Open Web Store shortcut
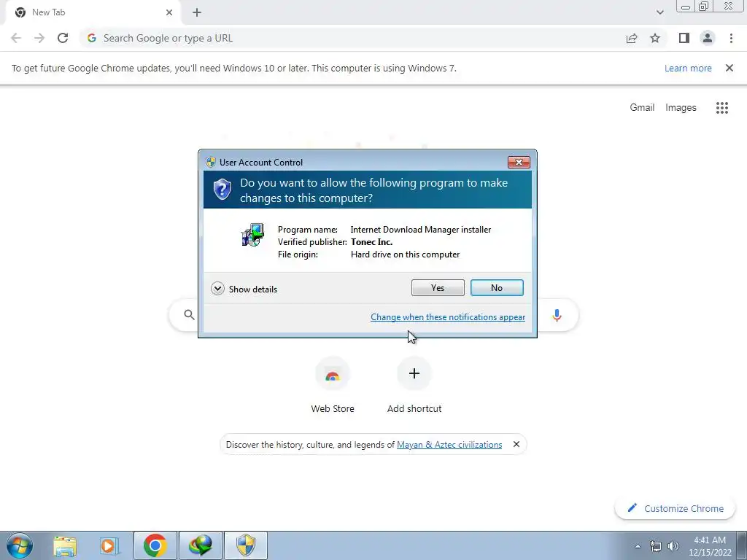Screen dimensions: 747x560 (x=333, y=385)
